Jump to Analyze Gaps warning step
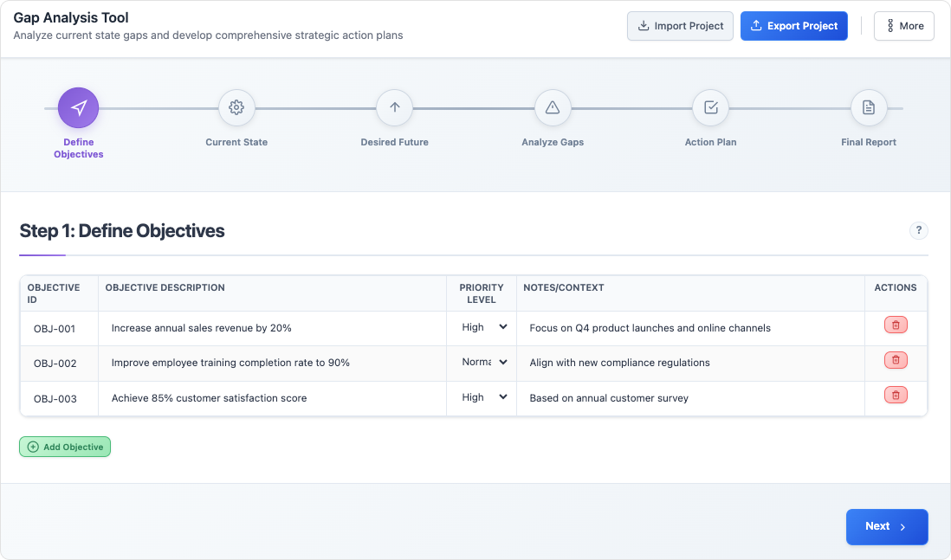 tap(553, 108)
